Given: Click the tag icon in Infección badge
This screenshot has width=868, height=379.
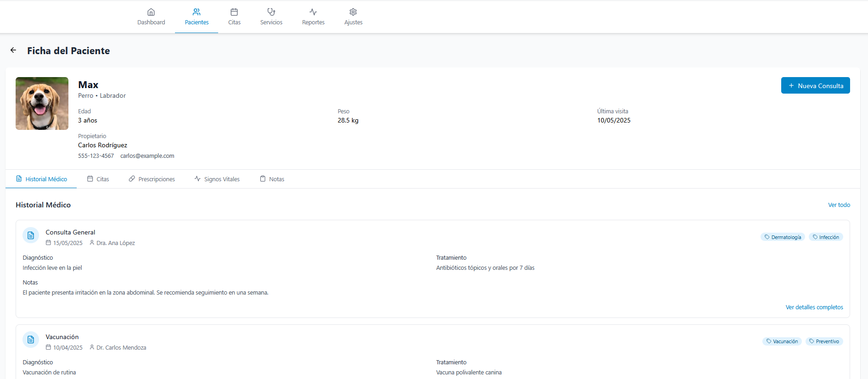Looking at the screenshot, I should point(815,237).
